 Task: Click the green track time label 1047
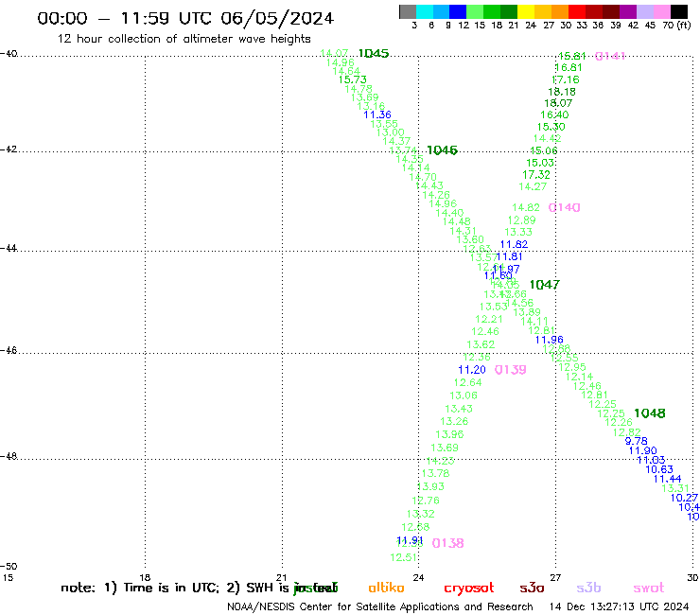544,285
